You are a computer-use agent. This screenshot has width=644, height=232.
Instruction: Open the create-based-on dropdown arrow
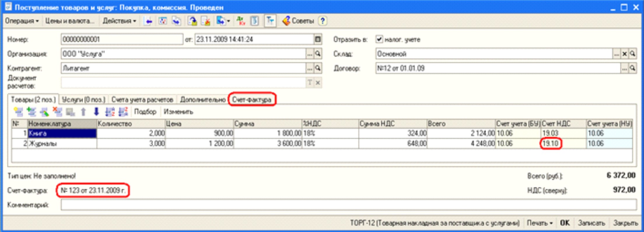coord(228,21)
